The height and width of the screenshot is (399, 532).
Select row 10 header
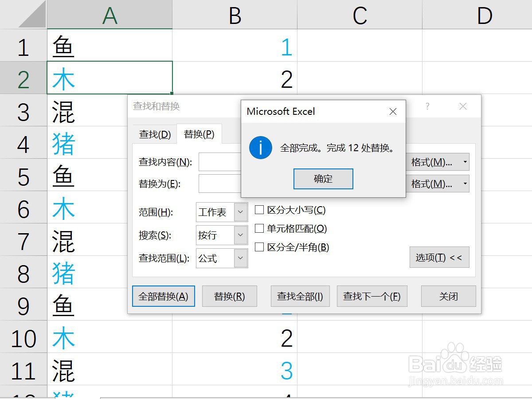click(23, 337)
